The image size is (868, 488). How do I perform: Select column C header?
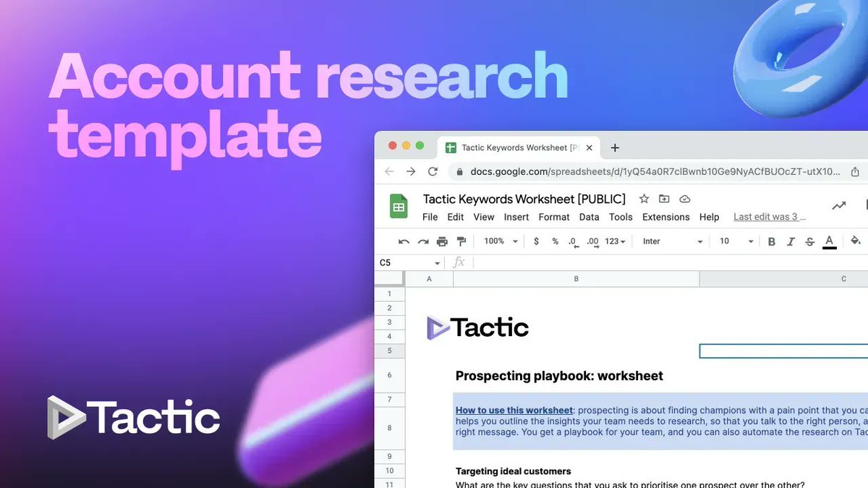tap(783, 279)
